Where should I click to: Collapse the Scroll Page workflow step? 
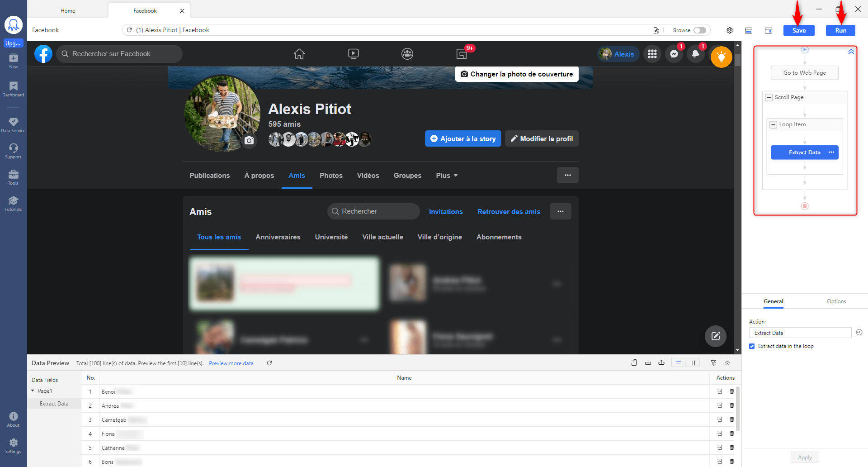click(x=769, y=97)
